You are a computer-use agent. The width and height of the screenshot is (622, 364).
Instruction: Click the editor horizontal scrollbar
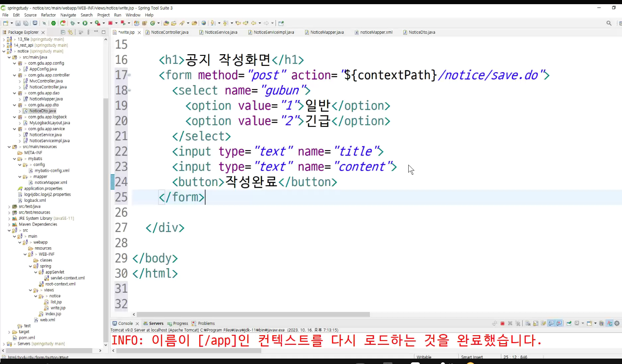253,314
